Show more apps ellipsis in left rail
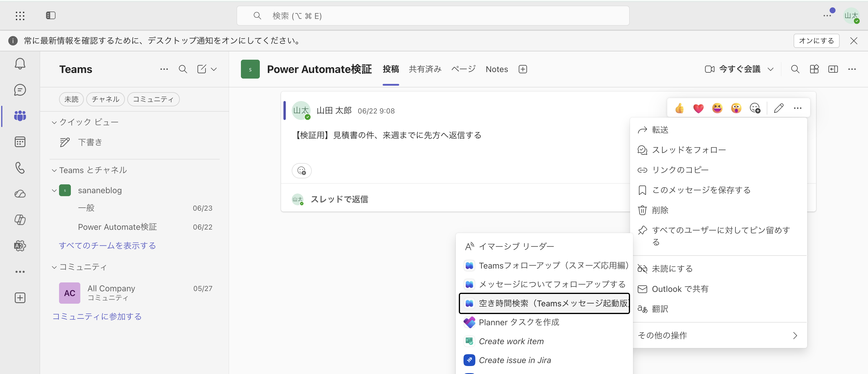The image size is (868, 374). tap(20, 271)
